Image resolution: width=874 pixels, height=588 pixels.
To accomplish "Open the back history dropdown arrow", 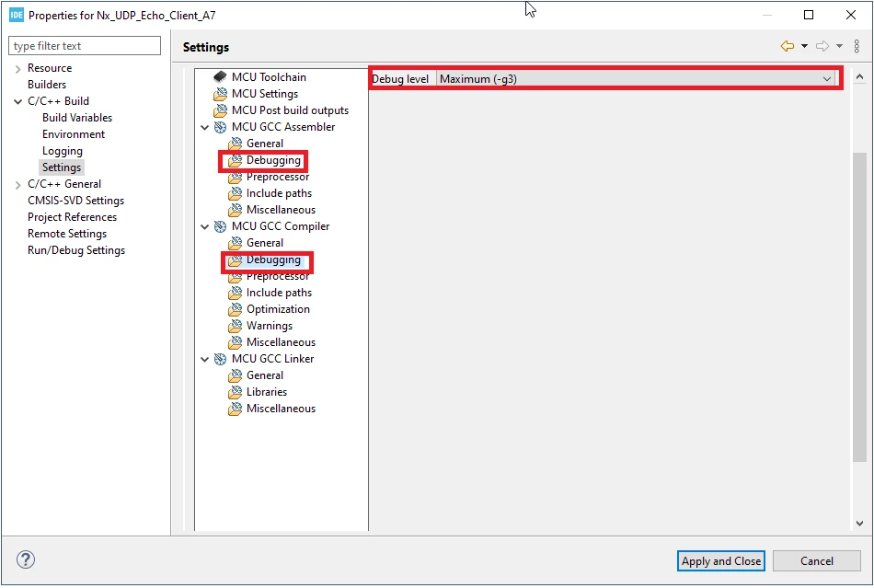I will pyautogui.click(x=804, y=46).
